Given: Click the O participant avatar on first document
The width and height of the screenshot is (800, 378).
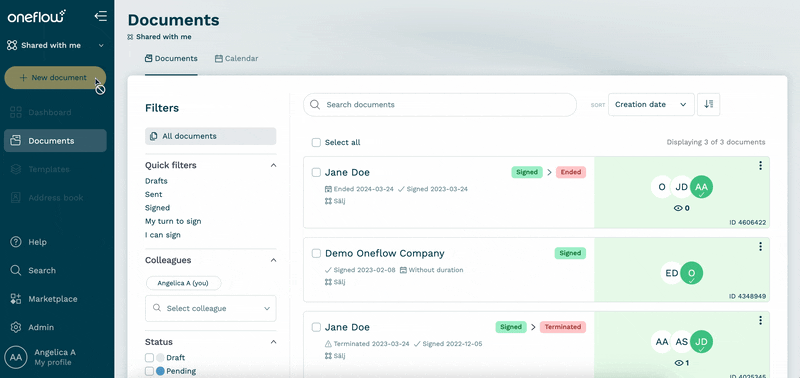Looking at the screenshot, I should (x=662, y=187).
